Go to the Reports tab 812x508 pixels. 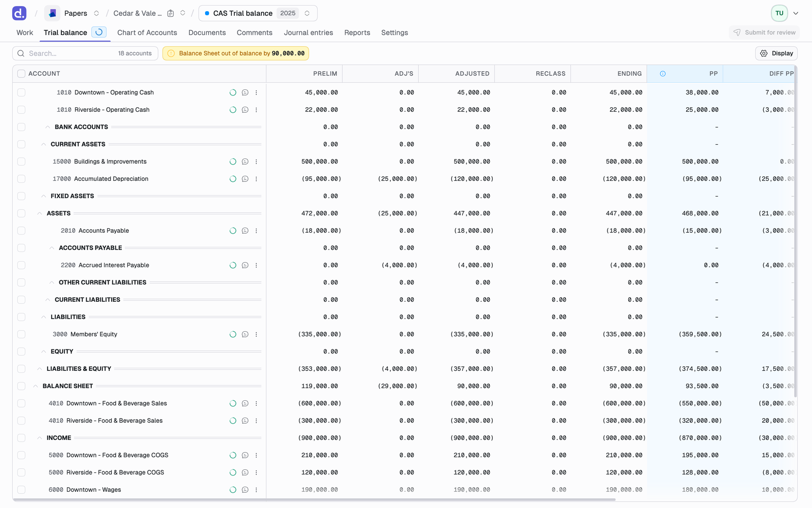[357, 33]
